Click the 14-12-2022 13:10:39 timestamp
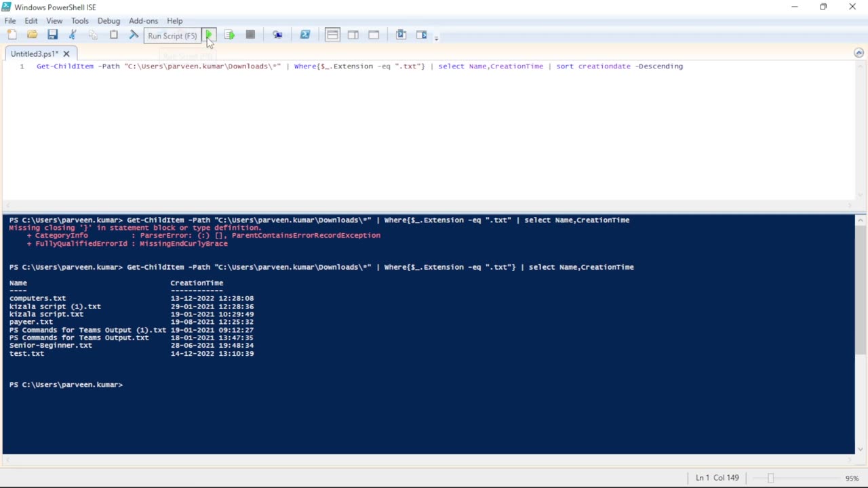868x488 pixels. (212, 353)
